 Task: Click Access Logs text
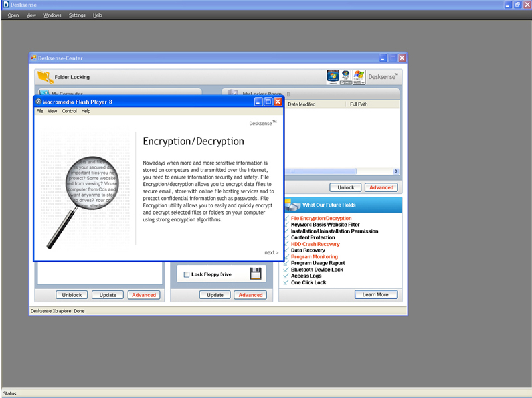point(306,276)
